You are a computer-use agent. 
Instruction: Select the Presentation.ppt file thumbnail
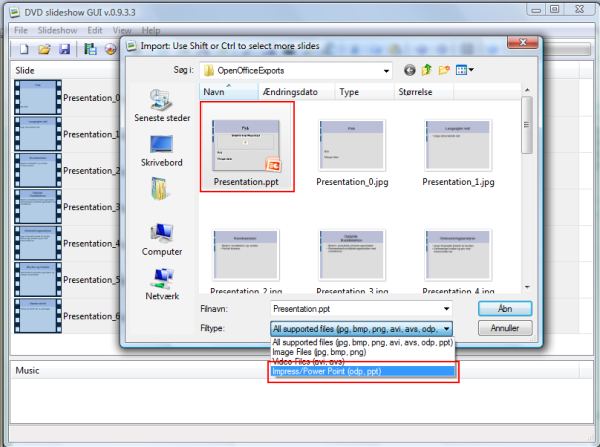246,147
